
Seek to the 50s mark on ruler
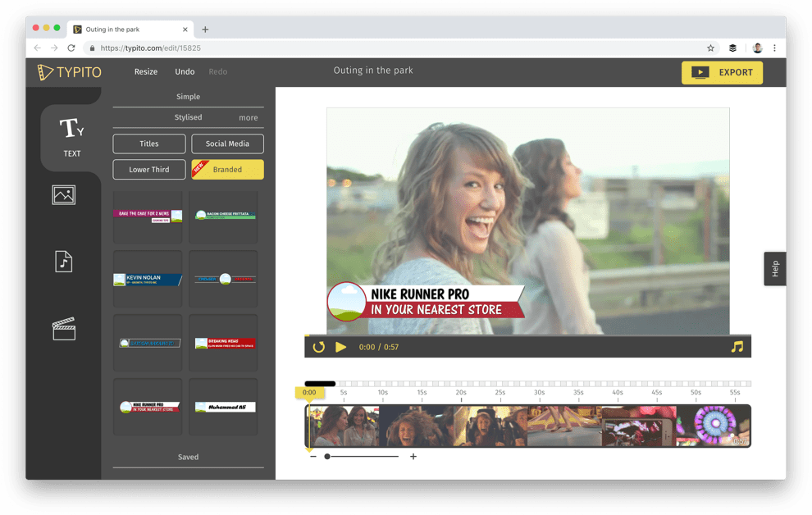click(696, 393)
